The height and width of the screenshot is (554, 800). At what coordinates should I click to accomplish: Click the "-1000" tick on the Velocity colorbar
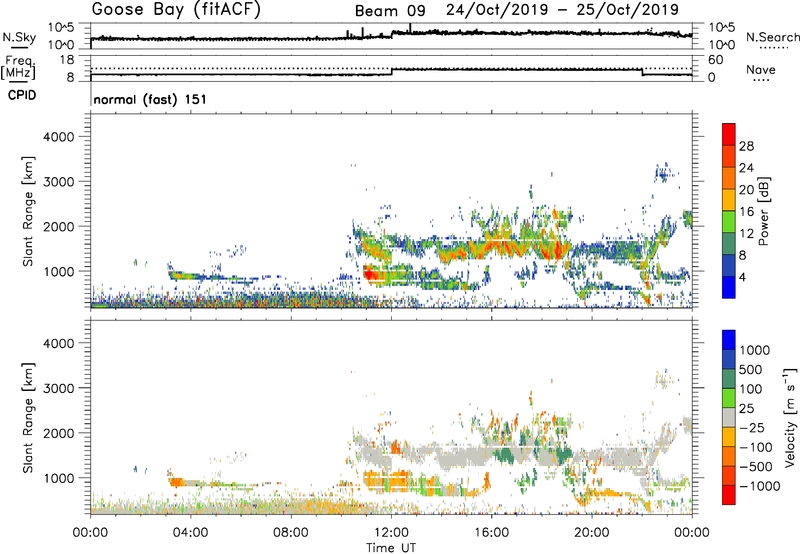pyautogui.click(x=760, y=486)
